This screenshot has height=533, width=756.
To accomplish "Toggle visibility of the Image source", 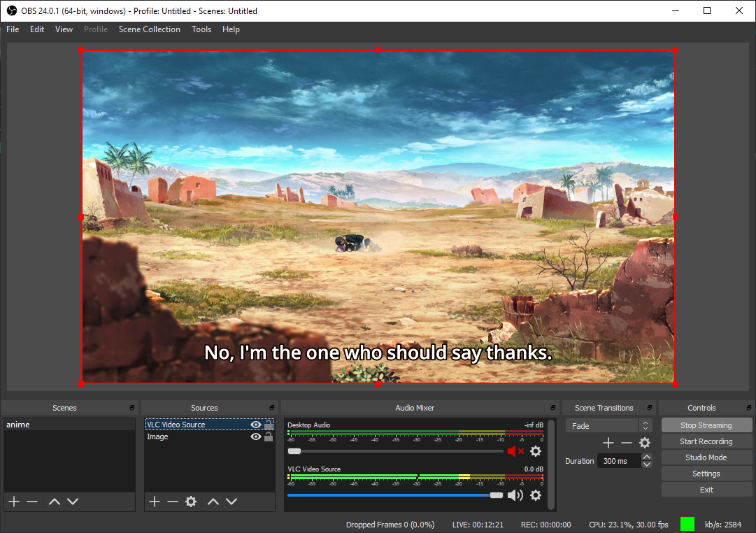I will (256, 436).
